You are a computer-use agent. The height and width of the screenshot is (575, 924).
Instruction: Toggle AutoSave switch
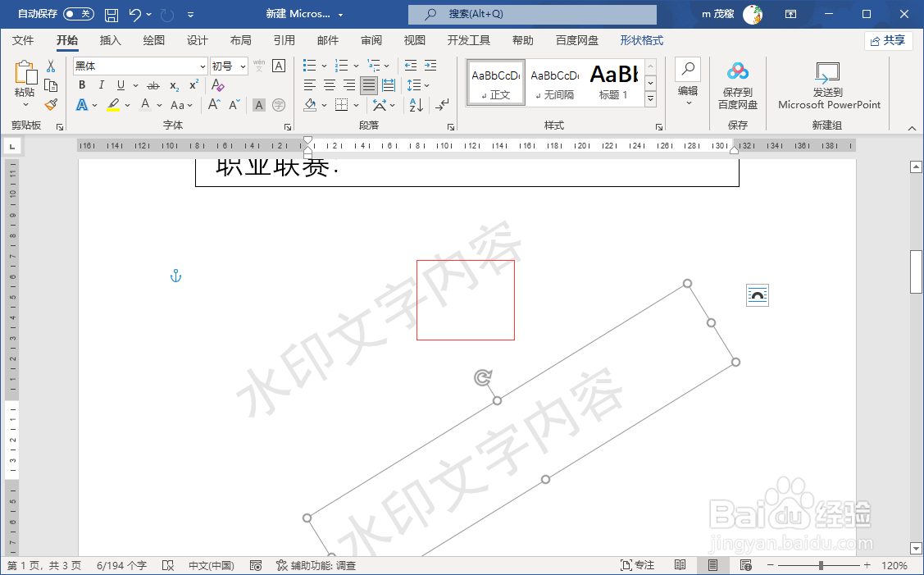[x=79, y=14]
